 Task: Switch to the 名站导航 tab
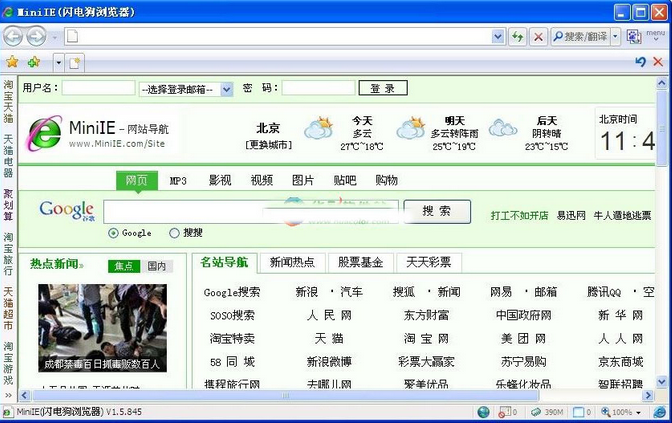(x=224, y=262)
